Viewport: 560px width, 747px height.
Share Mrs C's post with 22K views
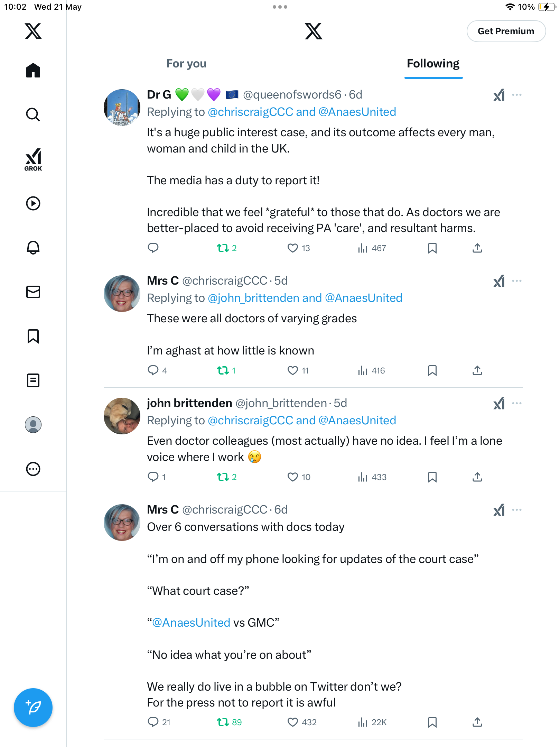coord(477,722)
